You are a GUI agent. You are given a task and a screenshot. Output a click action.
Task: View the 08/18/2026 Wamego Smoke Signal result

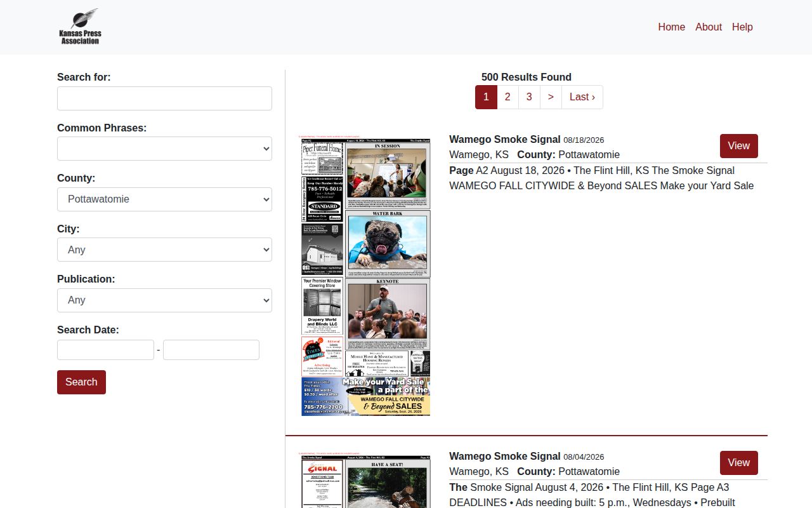click(x=738, y=146)
